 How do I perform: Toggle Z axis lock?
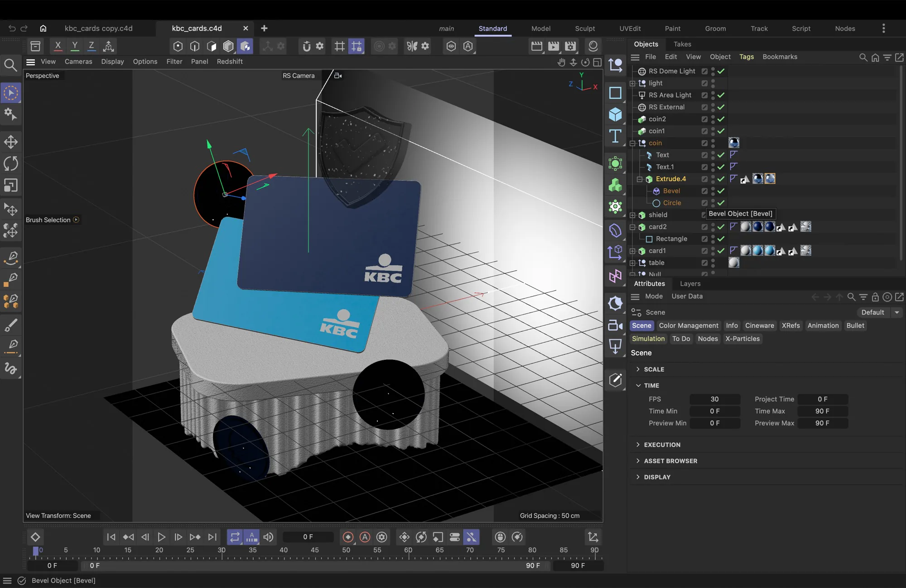click(92, 46)
